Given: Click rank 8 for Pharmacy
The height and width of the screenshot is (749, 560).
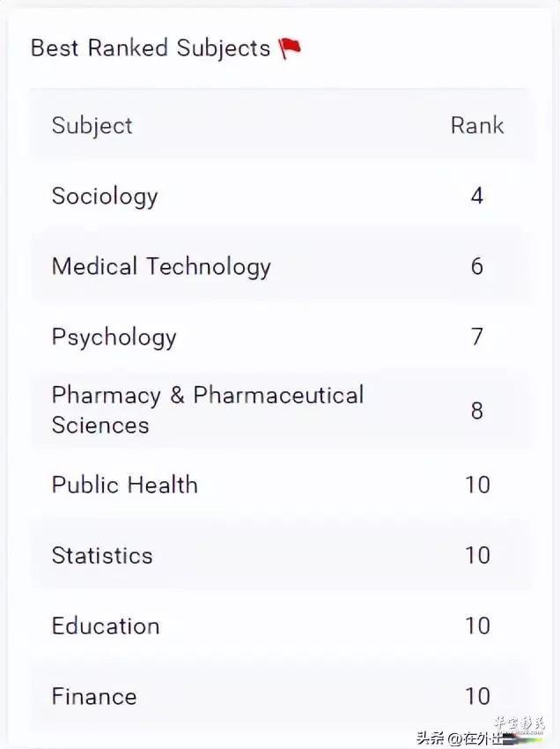Looking at the screenshot, I should [x=477, y=411].
